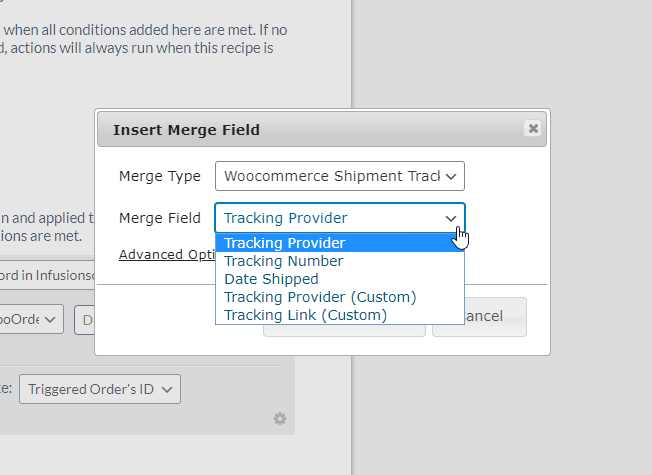Open the Merge Type dropdown

coord(340,176)
